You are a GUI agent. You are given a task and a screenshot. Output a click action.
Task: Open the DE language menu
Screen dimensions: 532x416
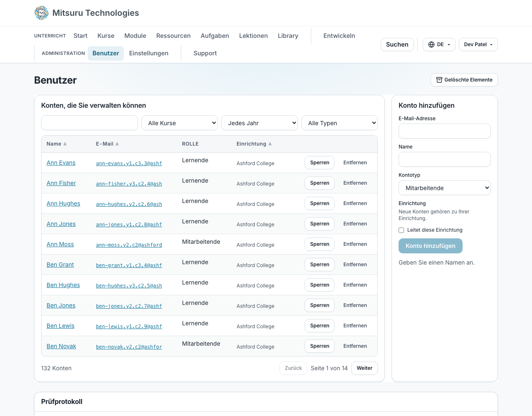[x=439, y=45]
